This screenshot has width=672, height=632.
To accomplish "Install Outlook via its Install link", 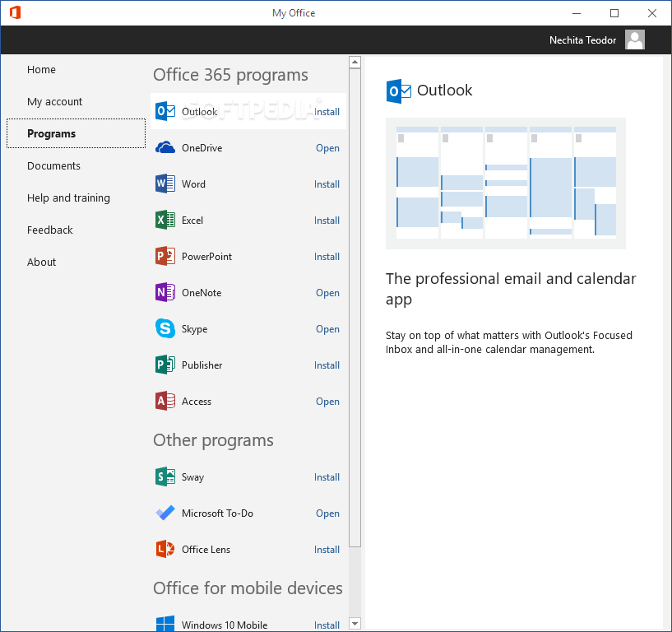I will pyautogui.click(x=327, y=111).
